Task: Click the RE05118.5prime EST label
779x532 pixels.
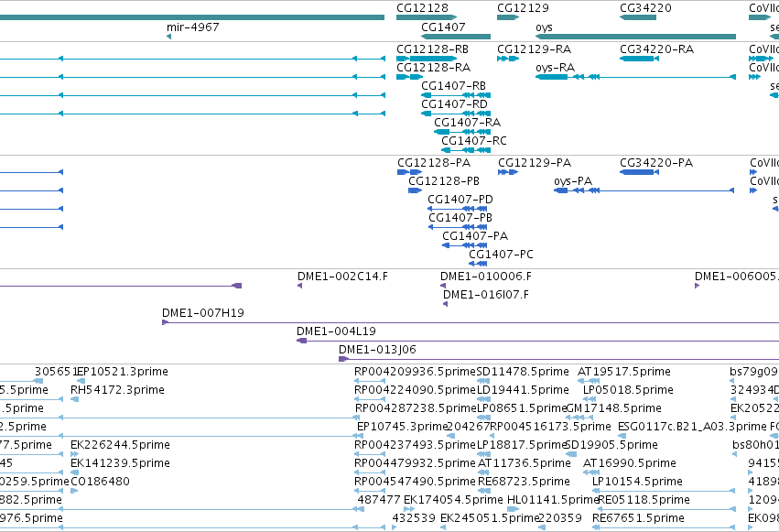Action: pyautogui.click(x=644, y=500)
